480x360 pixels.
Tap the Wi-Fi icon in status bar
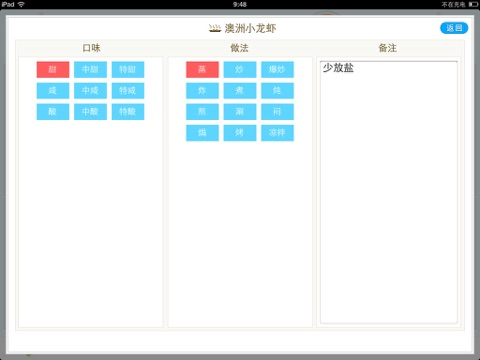tap(21, 4)
